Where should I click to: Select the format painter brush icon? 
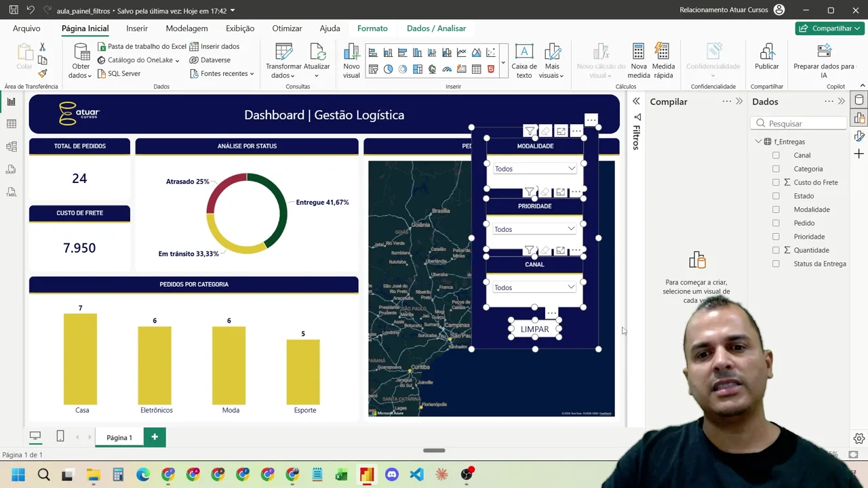(42, 73)
